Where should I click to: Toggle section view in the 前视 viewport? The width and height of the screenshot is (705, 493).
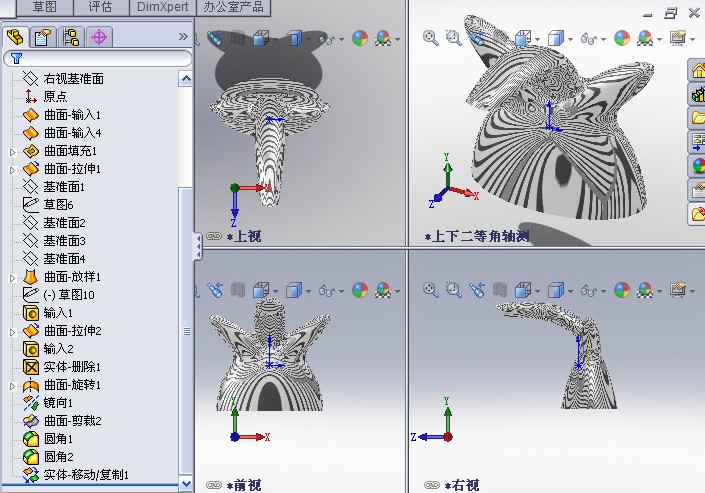237,290
